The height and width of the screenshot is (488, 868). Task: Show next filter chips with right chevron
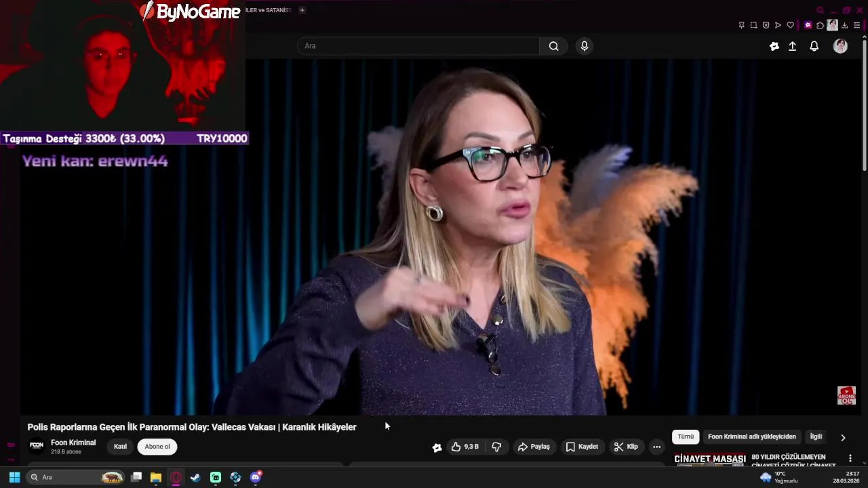[x=843, y=437]
